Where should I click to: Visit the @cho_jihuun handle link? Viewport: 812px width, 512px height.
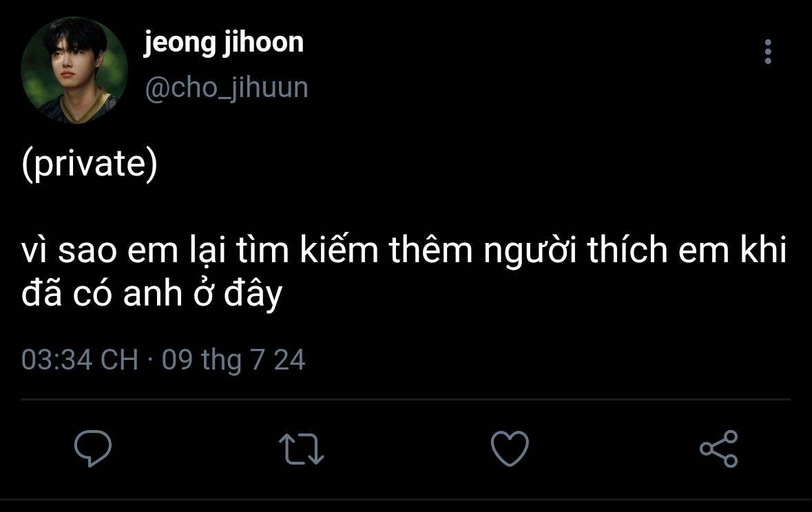pyautogui.click(x=226, y=87)
